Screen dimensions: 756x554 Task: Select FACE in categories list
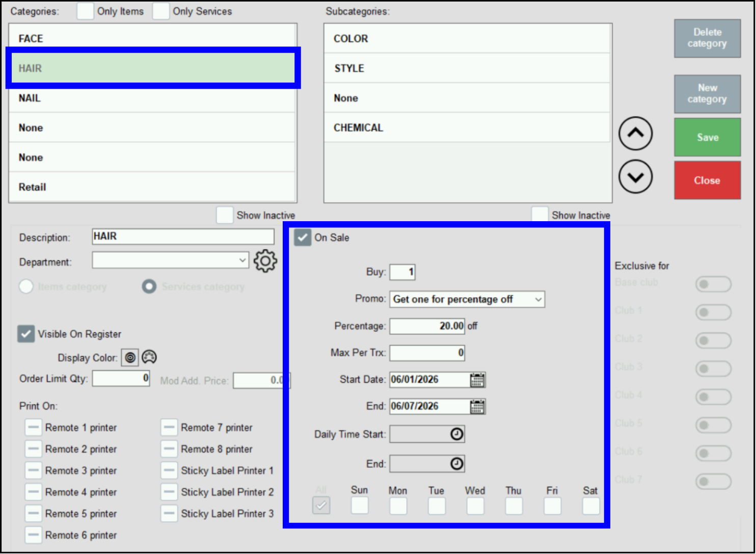click(x=152, y=38)
